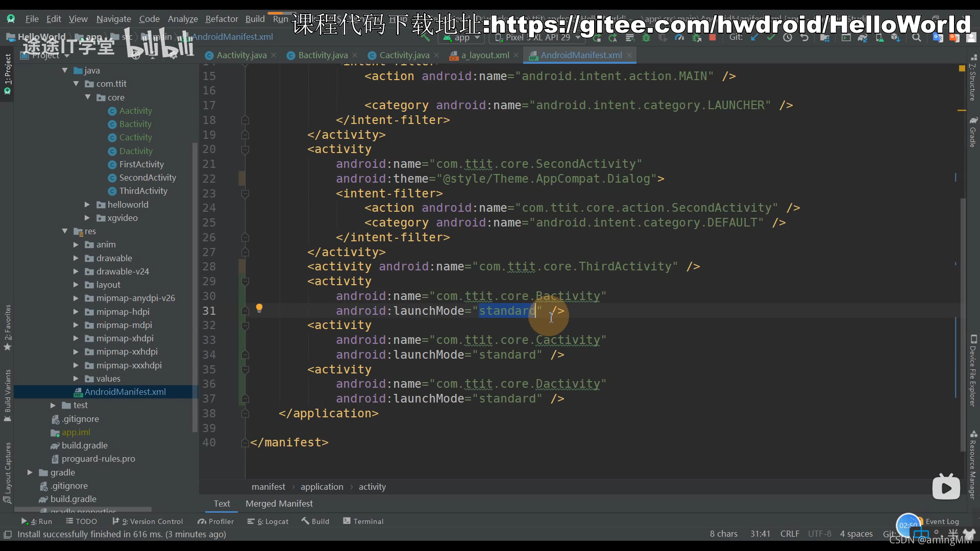Click the AndroidManifest.xml breadcrumb in navigation bar
Image resolution: width=980 pixels, height=551 pixels.
click(232, 37)
